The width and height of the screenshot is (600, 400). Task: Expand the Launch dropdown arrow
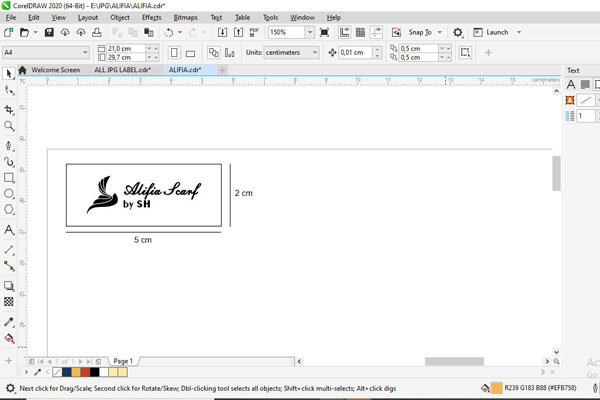[x=519, y=32]
